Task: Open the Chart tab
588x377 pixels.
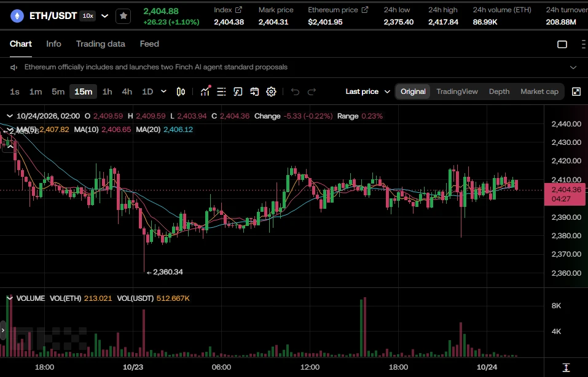Action: [x=21, y=44]
